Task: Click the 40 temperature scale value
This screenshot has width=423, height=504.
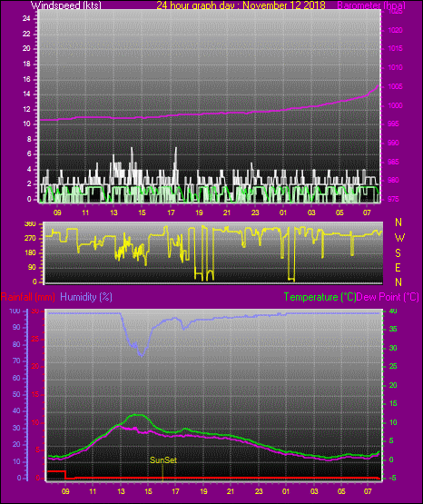Action: [393, 311]
